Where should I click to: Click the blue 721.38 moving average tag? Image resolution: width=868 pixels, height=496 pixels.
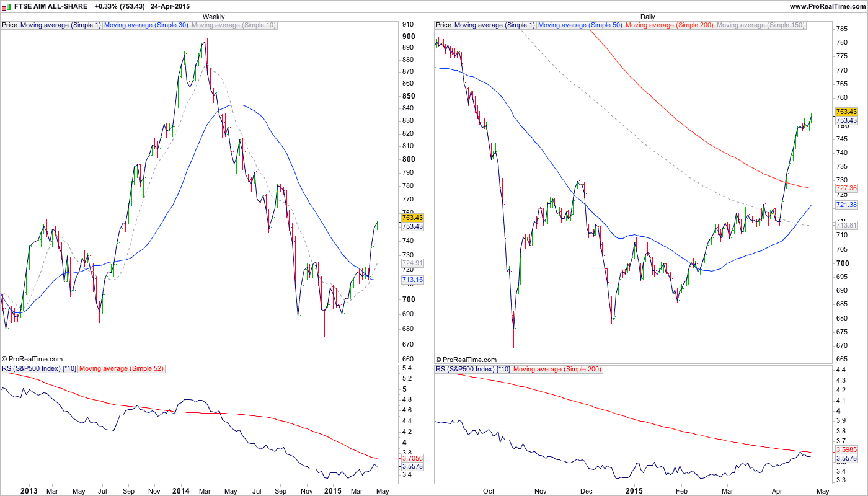pos(846,205)
